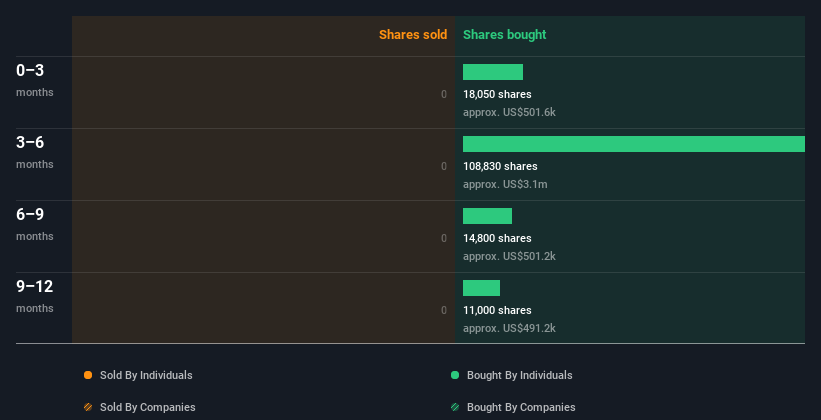Click the longest green bar for 3–6 months
The image size is (821, 420).
634,144
